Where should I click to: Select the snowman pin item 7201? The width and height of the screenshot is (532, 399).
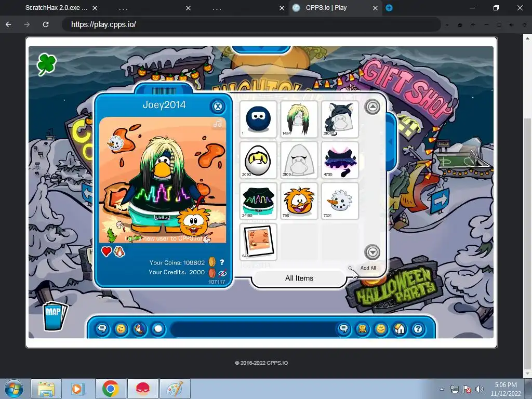[340, 201]
